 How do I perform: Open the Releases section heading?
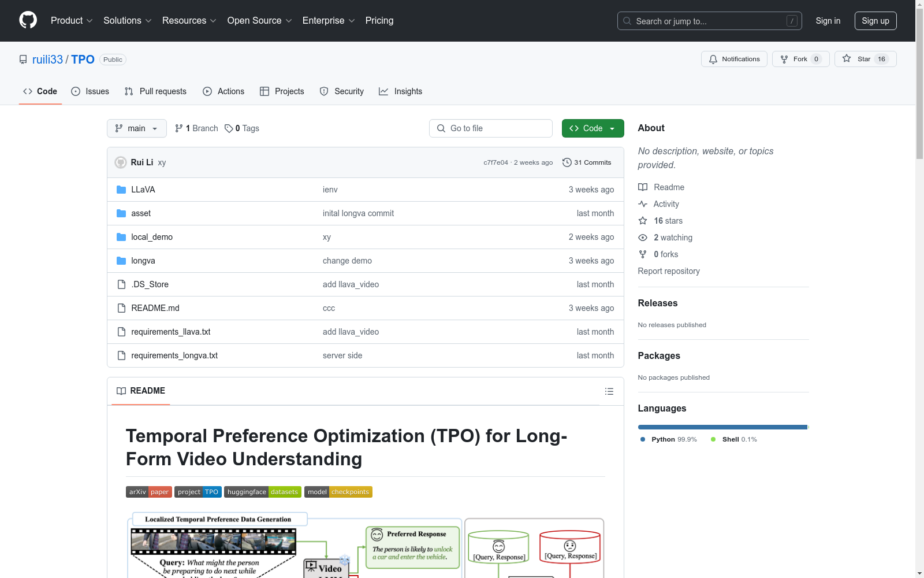click(658, 303)
